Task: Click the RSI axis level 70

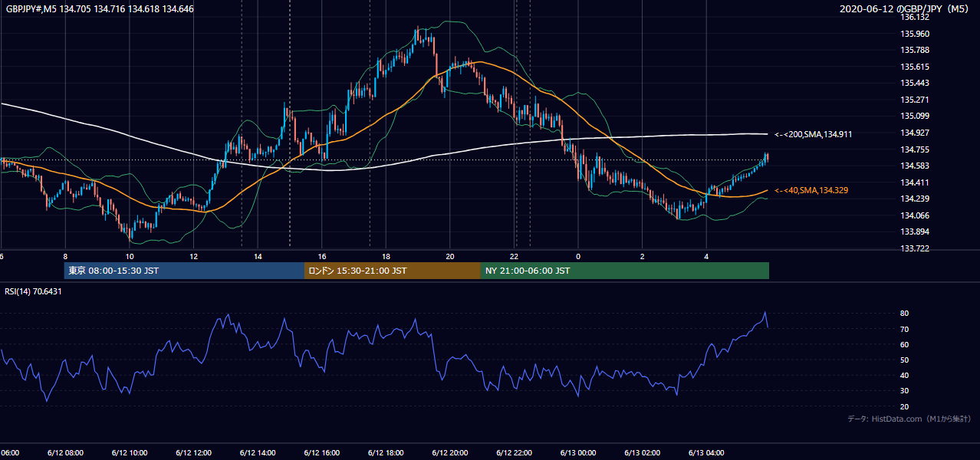Action: click(x=905, y=329)
